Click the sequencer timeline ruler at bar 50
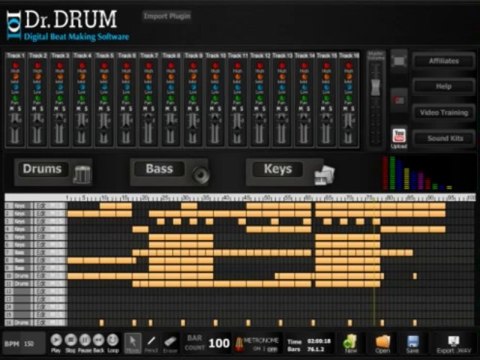The width and height of the screenshot is (480, 360). pos(267,198)
